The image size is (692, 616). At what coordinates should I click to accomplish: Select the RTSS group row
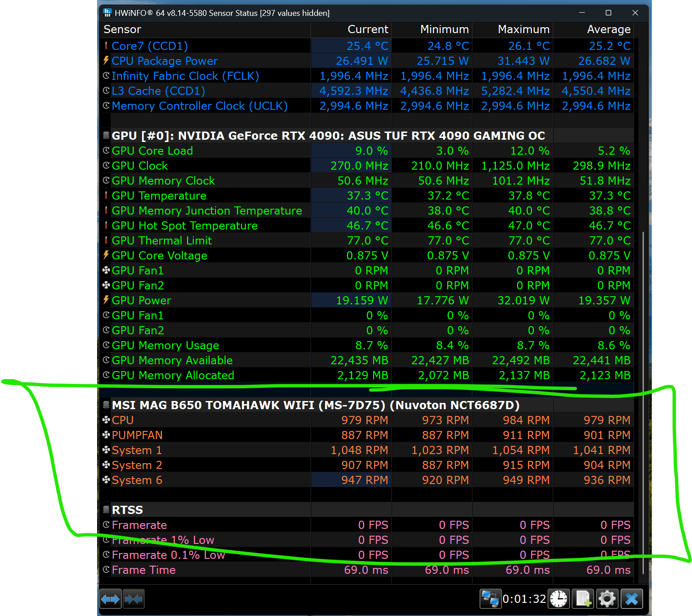(x=367, y=510)
